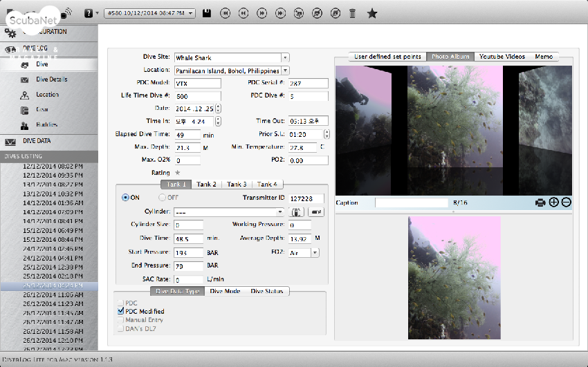588x367 pixels.
Task: Open the Youtube Videos tab
Action: point(502,57)
